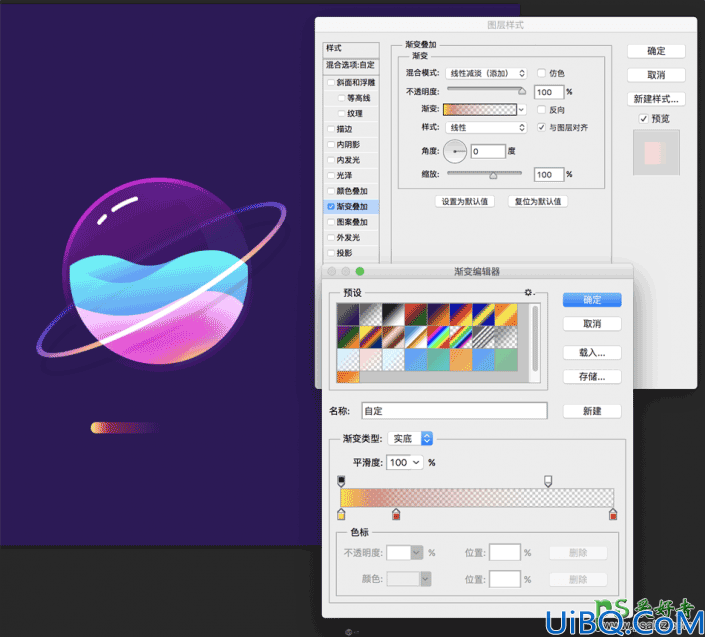The width and height of the screenshot is (705, 637).
Task: Select 光泽 in the effects list
Action: pyautogui.click(x=344, y=175)
